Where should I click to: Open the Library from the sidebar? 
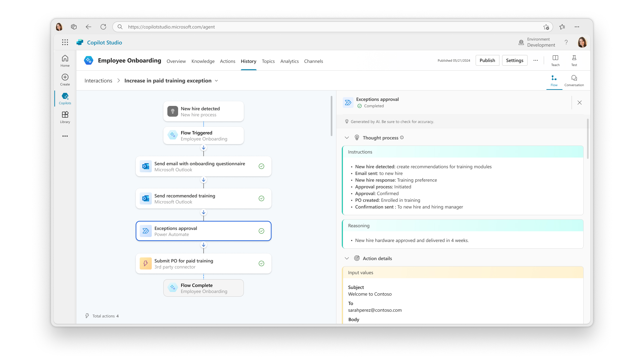coord(65,117)
